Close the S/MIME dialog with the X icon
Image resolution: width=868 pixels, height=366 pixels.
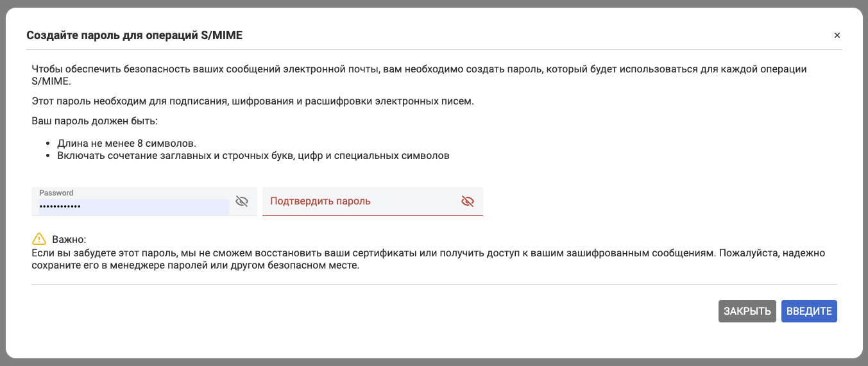coord(837,36)
